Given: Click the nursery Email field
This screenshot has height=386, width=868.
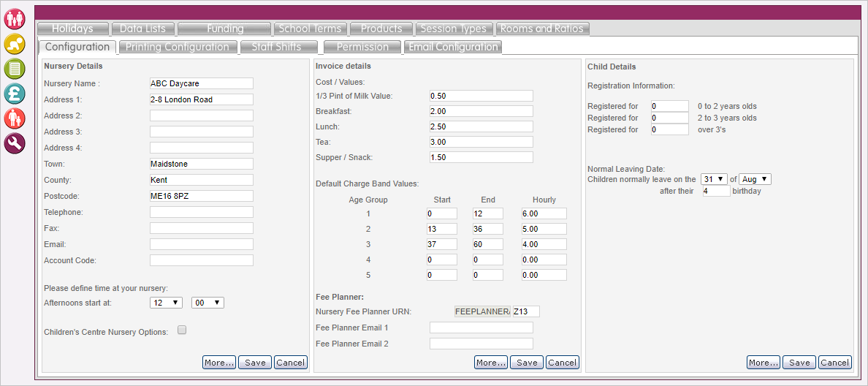Looking at the screenshot, I should point(202,244).
